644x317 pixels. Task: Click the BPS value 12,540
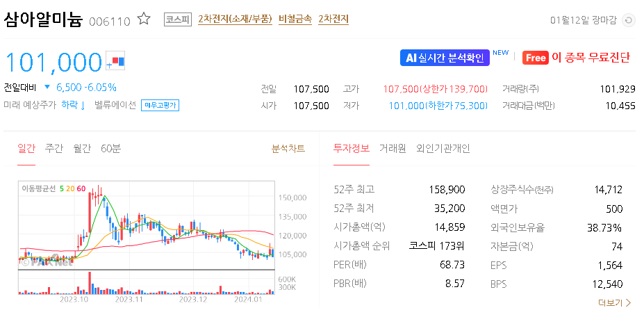coord(609,284)
